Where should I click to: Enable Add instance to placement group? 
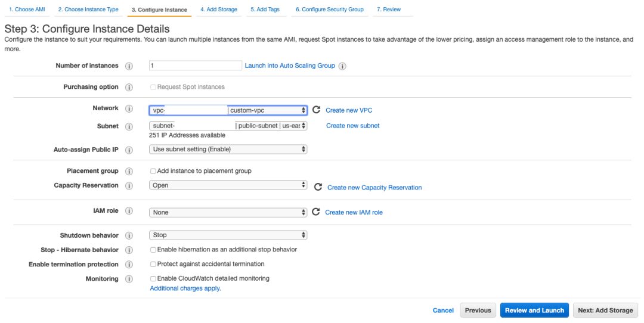[x=153, y=171]
